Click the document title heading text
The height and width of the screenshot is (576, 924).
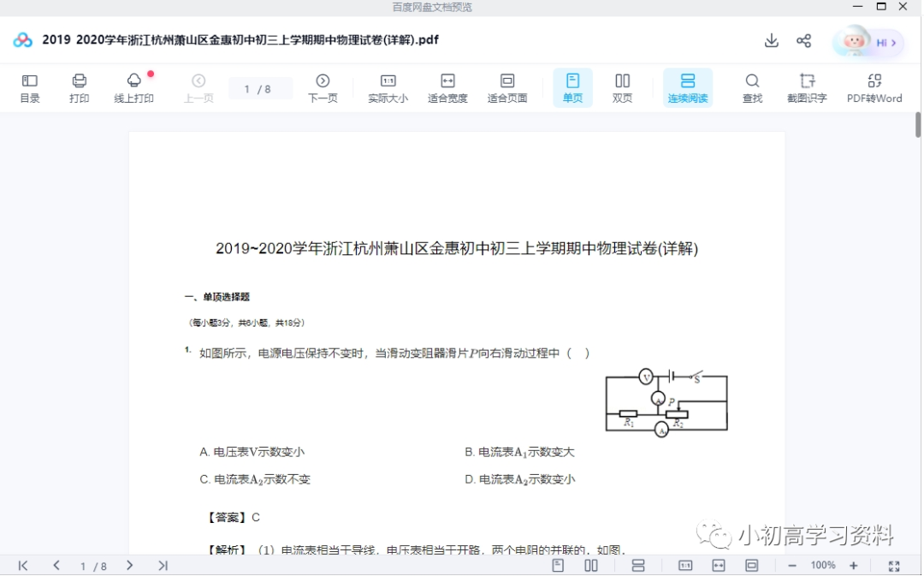point(457,248)
